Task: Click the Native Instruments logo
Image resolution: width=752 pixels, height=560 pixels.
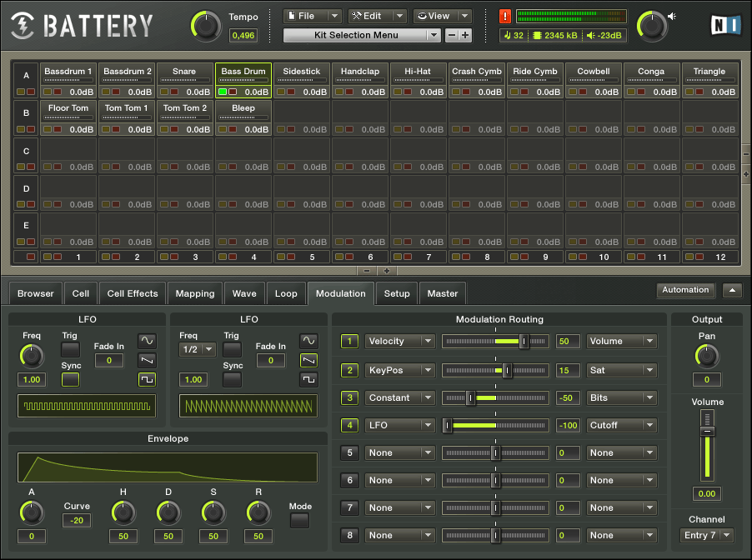Action: click(725, 25)
